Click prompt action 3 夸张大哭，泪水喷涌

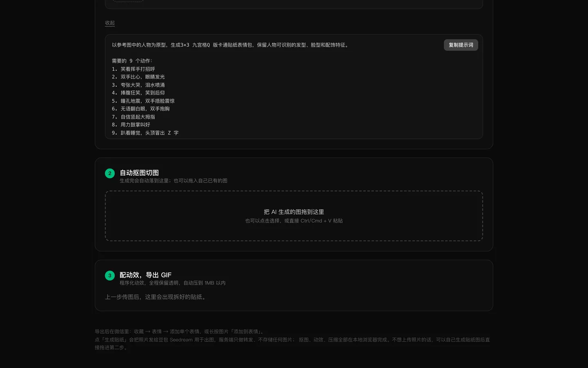click(138, 85)
